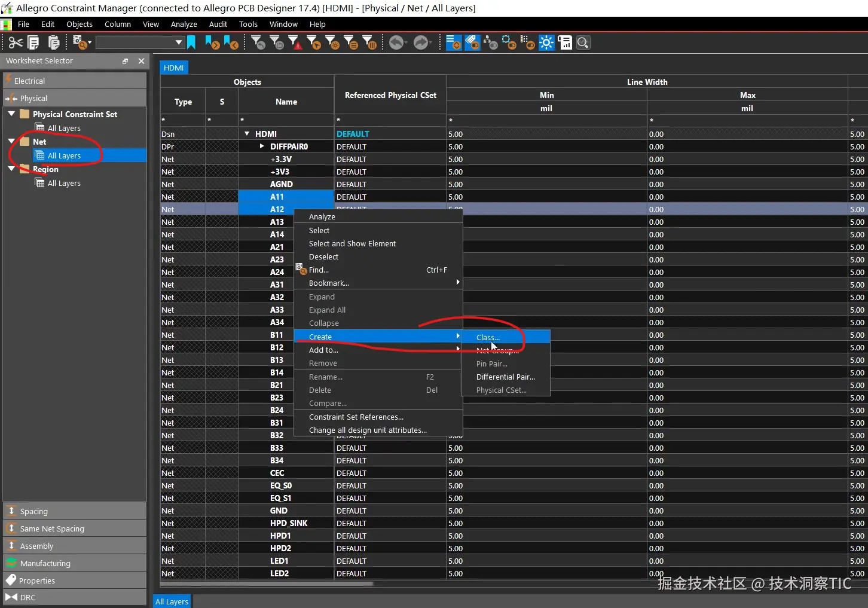Click the blue bookmark toggle icon
Viewport: 868px width, 608px height.
(x=191, y=42)
